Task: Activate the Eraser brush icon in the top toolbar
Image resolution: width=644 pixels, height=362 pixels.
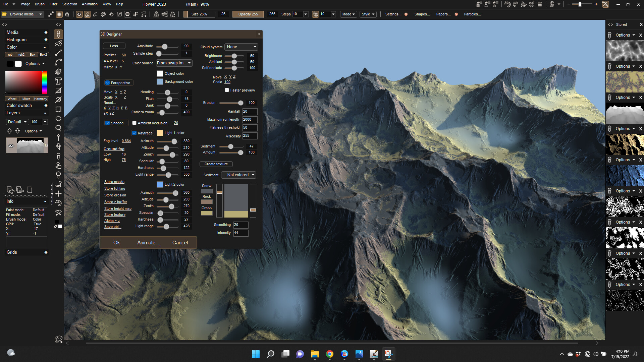Action: click(95, 14)
